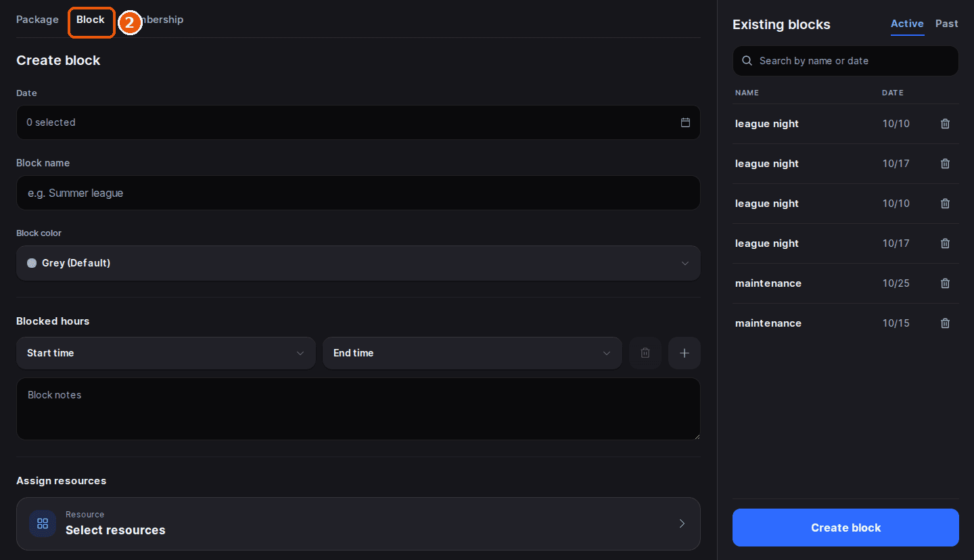The width and height of the screenshot is (974, 560).
Task: Add another blocked hours row with plus
Action: pos(685,353)
